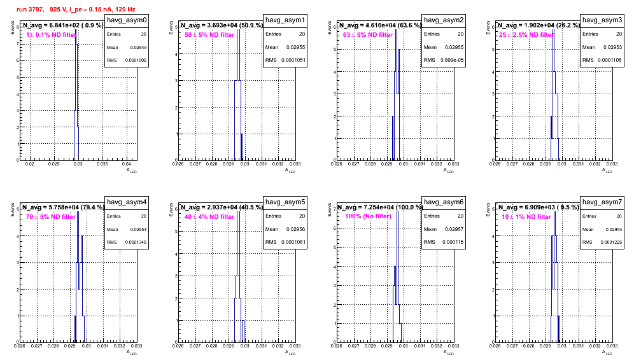Click 'N_avg = 6.909e+03 ( 9.5.%)' text

click(539, 207)
